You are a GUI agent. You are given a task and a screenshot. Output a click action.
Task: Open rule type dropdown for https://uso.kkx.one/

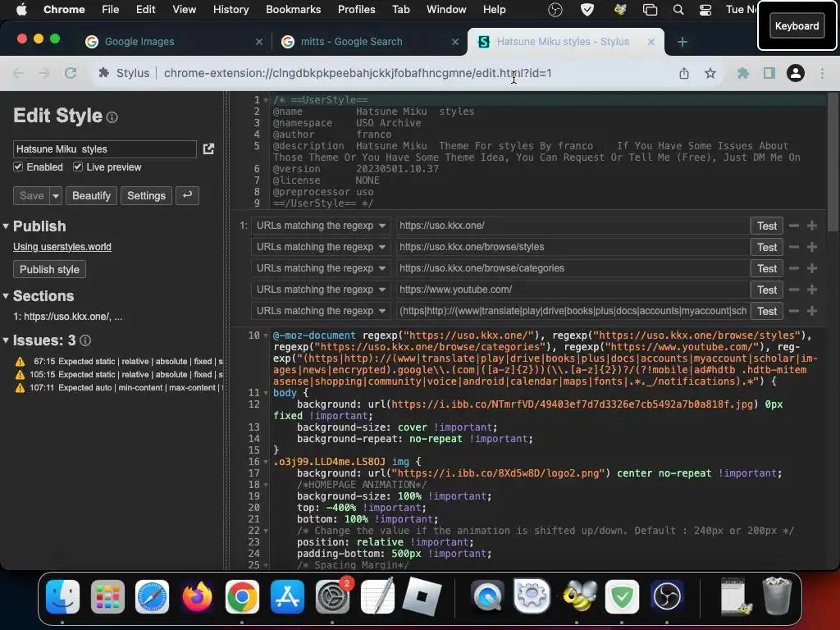click(x=321, y=226)
